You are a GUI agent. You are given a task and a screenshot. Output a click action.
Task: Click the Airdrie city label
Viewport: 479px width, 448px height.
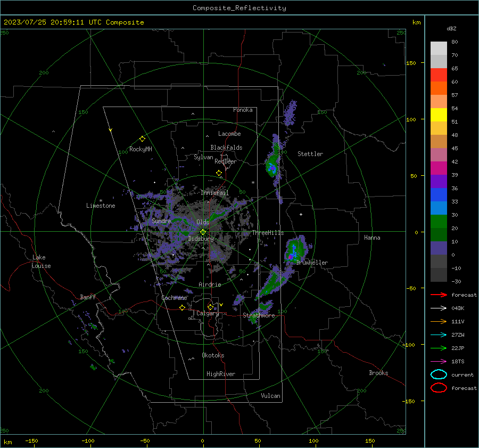[210, 284]
